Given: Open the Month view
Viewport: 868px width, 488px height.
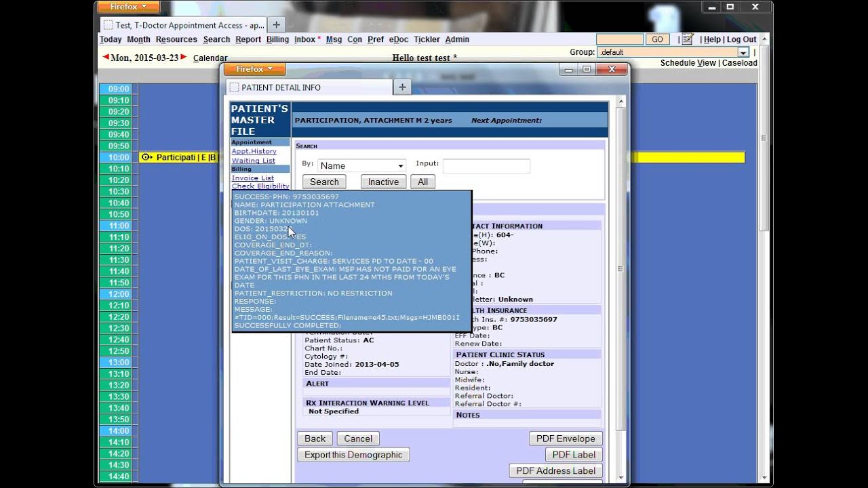Looking at the screenshot, I should 138,39.
